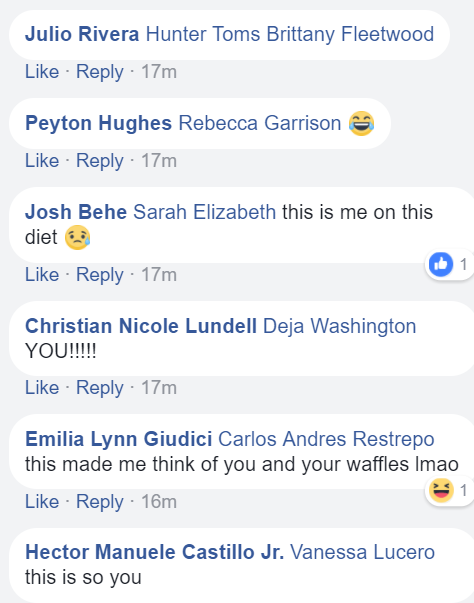Reply to Peyton Hughes' comment
This screenshot has height=603, width=474.
pyautogui.click(x=100, y=161)
